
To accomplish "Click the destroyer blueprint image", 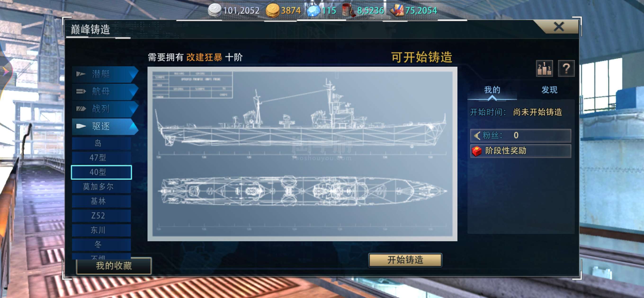I will [x=302, y=154].
